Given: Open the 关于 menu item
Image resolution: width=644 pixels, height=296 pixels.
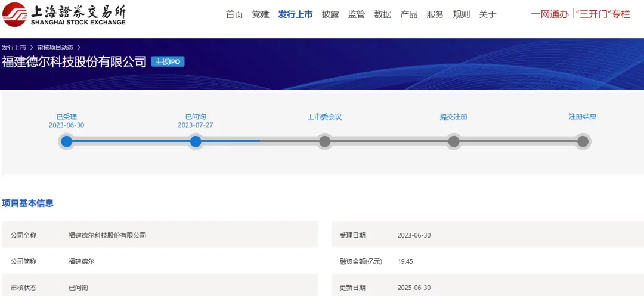Looking at the screenshot, I should click(488, 14).
